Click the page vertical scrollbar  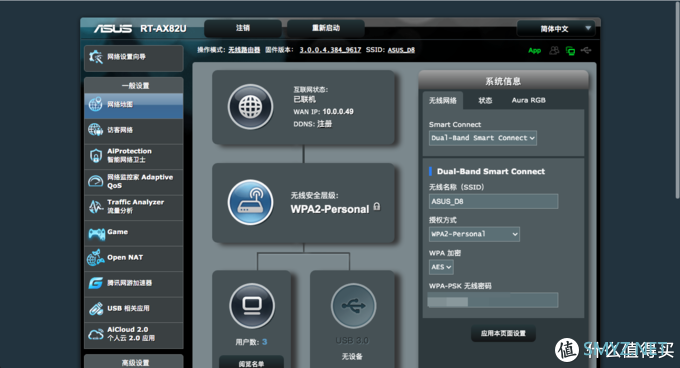(x=677, y=100)
